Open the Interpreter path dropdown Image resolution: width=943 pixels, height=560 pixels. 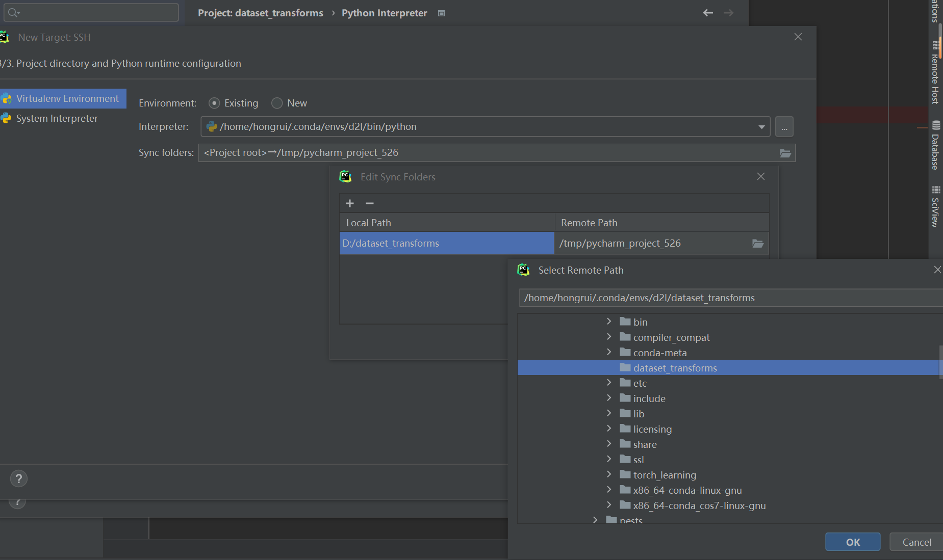point(761,127)
